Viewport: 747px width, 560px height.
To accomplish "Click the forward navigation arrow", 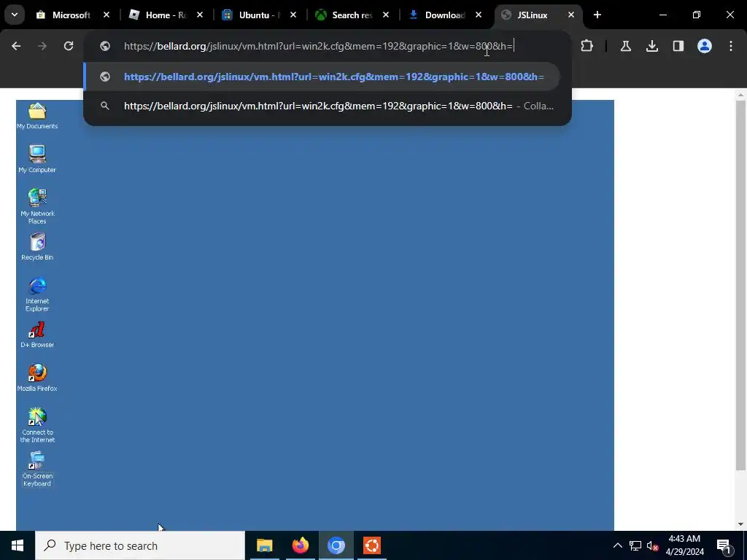I will pos(42,46).
